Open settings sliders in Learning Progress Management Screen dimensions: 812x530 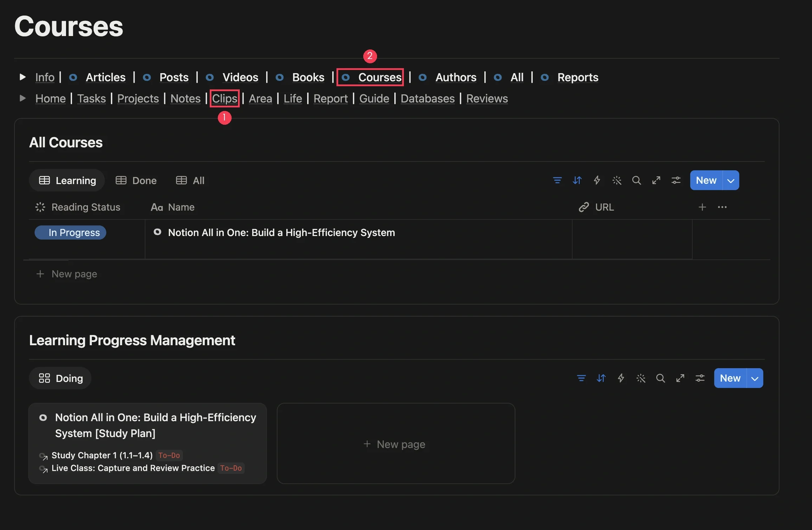click(x=700, y=378)
